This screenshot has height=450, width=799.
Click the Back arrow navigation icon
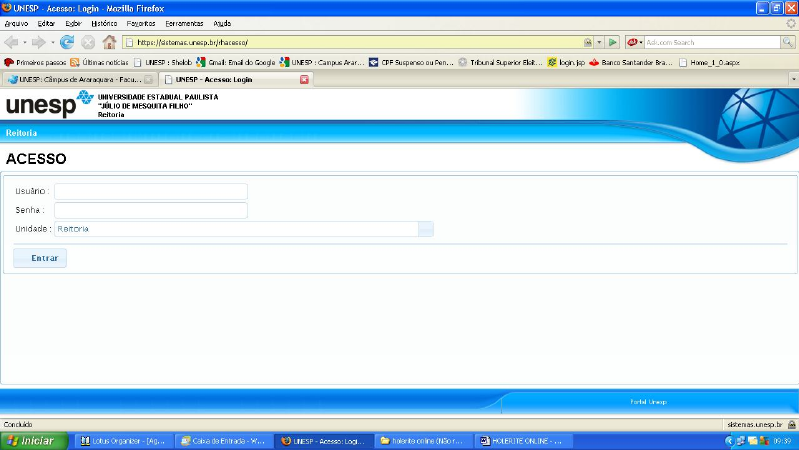tap(12, 42)
